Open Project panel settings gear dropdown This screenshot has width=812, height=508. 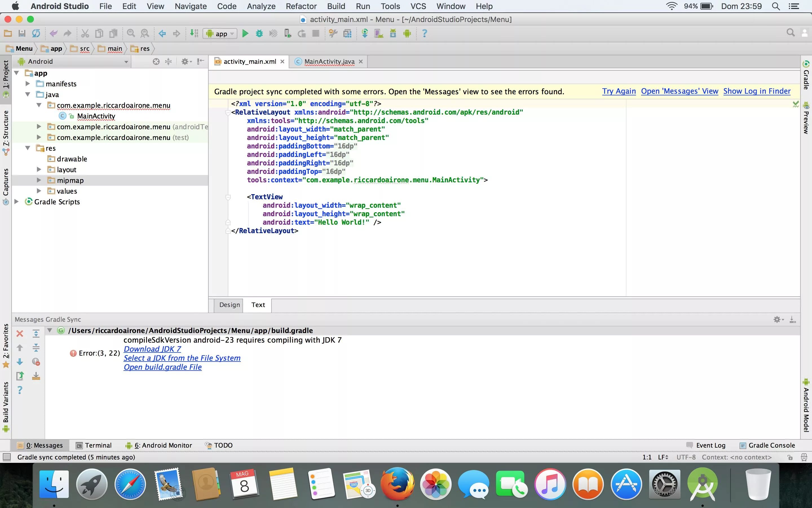pos(186,62)
